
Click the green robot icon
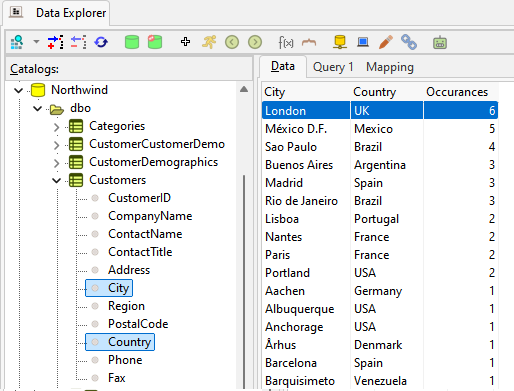point(440,42)
